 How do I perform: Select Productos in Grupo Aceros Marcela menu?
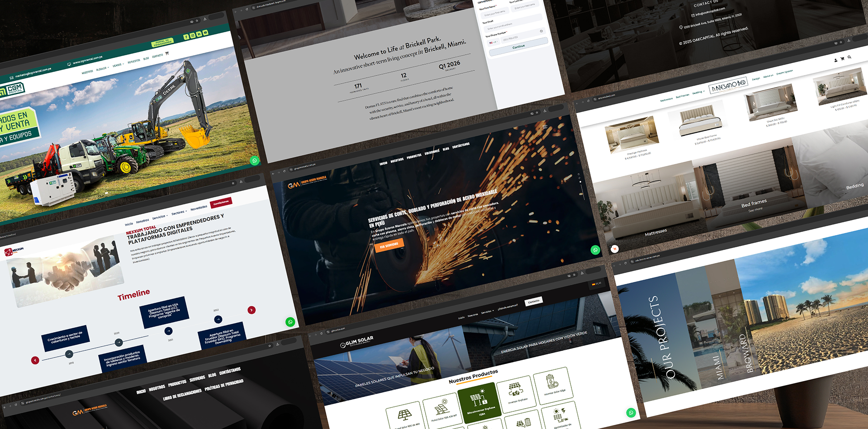[x=414, y=156]
